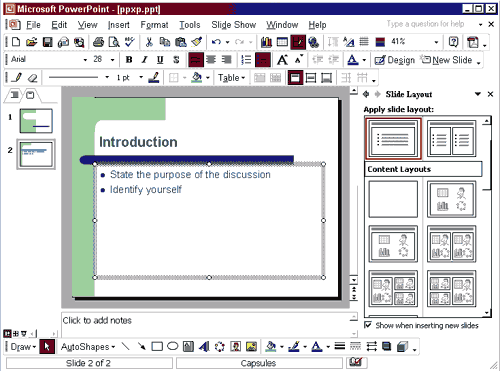The image size is (500, 371).
Task: Insert a hyperlink with the globe icon
Action: [314, 42]
